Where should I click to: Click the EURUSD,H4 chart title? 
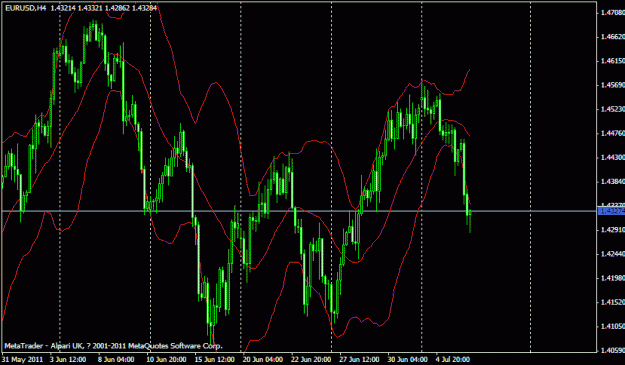point(25,8)
